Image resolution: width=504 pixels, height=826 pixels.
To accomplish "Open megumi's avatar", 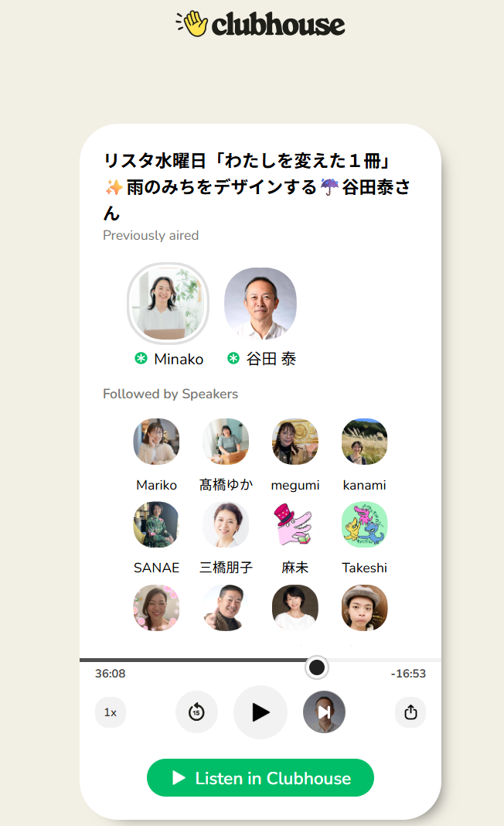I will [295, 442].
